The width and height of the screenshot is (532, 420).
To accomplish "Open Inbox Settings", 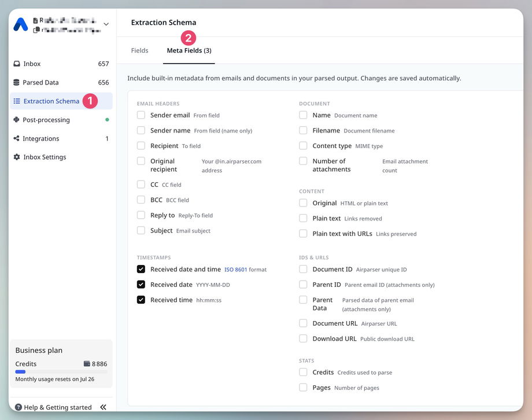I will tap(61, 157).
